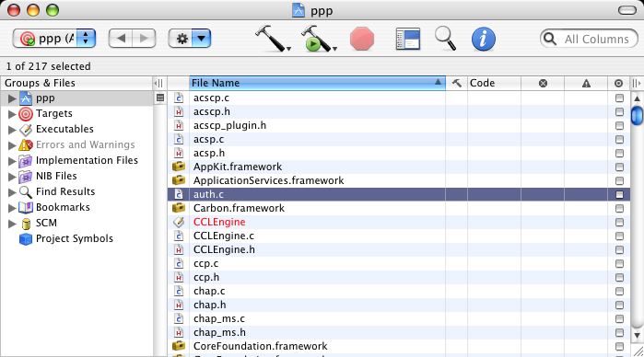Click the scrollbar up arrow
Screen dimensions: 644x357
tap(637, 98)
